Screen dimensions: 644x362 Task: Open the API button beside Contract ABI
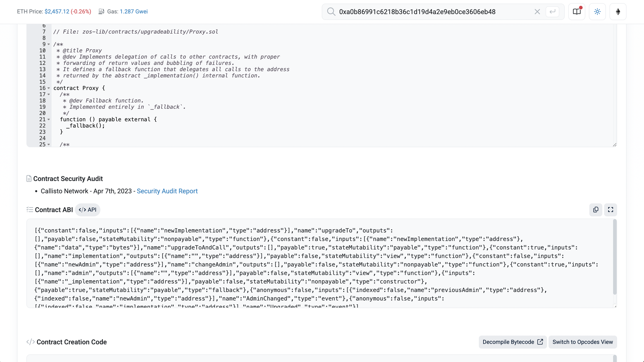coord(87,210)
